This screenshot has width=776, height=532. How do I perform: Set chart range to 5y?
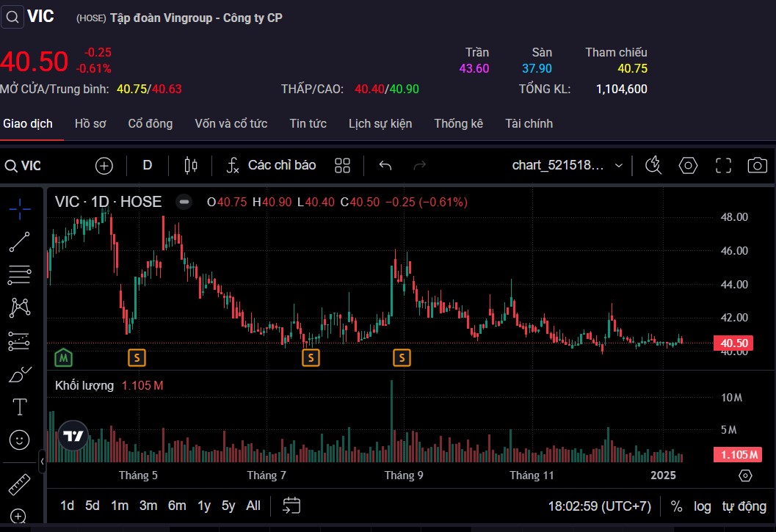228,506
